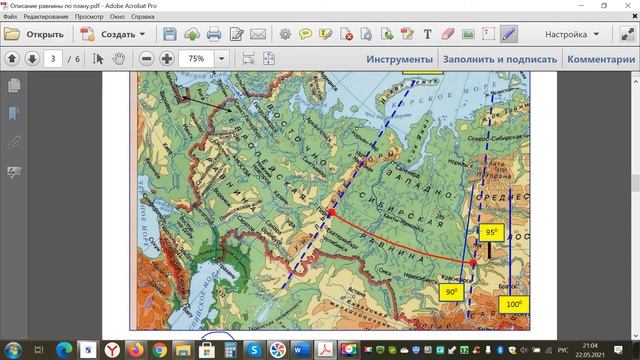The image size is (640, 360).
Task: Click the page number input field
Action: click(x=53, y=59)
